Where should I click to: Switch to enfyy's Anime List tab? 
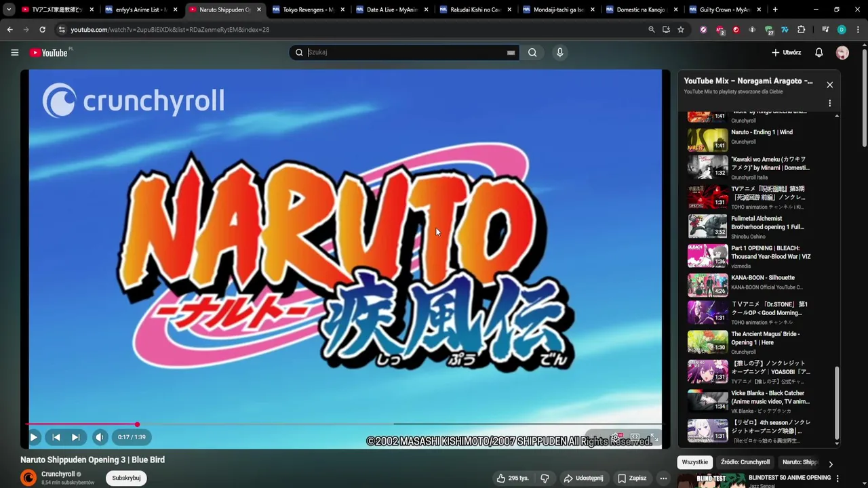[x=141, y=9]
